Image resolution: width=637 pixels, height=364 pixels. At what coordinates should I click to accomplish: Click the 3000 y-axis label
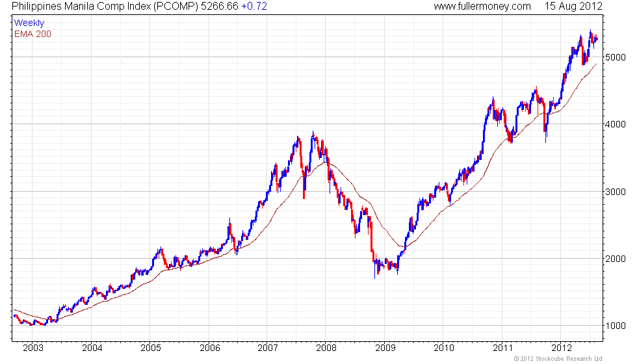pos(616,192)
